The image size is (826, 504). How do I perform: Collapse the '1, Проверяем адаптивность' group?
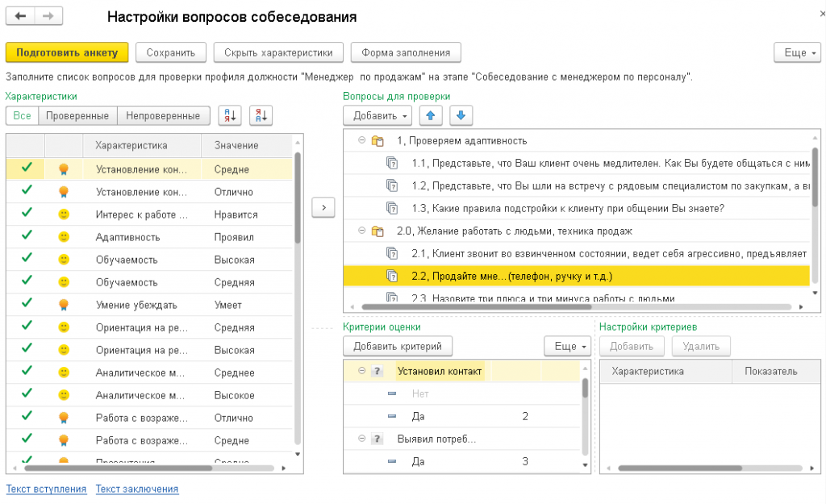pyautogui.click(x=362, y=140)
